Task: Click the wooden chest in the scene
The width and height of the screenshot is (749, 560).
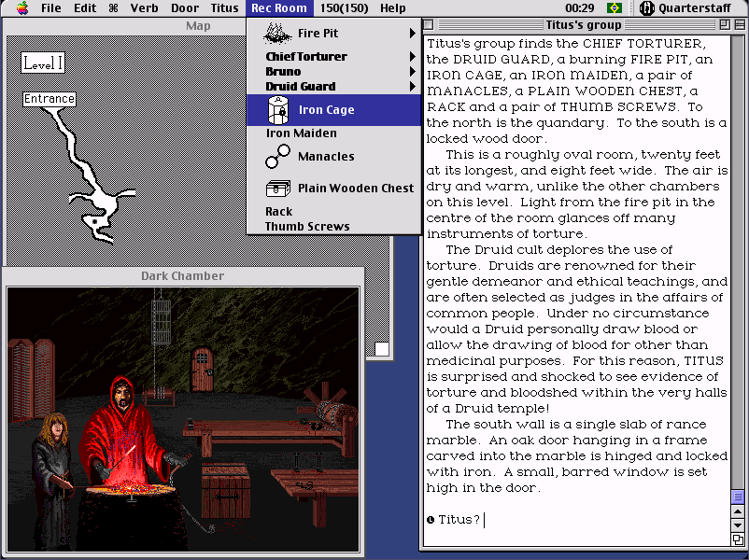Action: (225, 492)
